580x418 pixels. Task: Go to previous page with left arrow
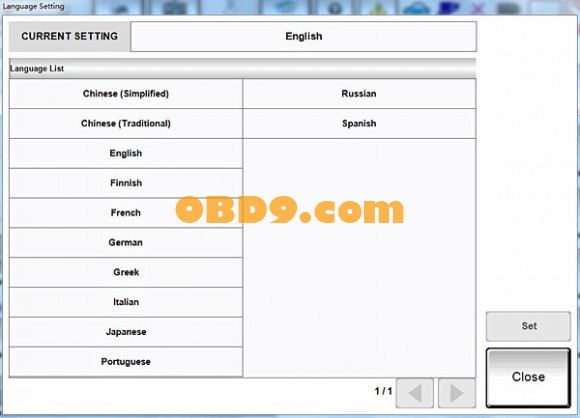pos(415,393)
